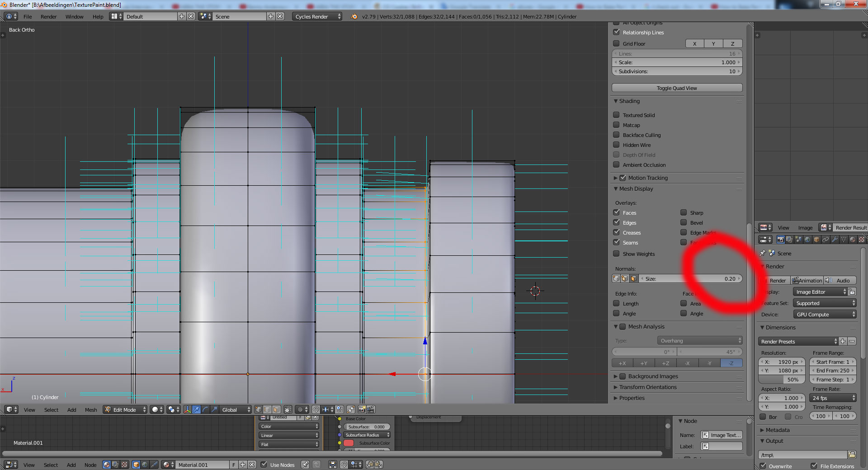The height and width of the screenshot is (470, 868).
Task: Select the World properties globe icon
Action: tap(807, 240)
